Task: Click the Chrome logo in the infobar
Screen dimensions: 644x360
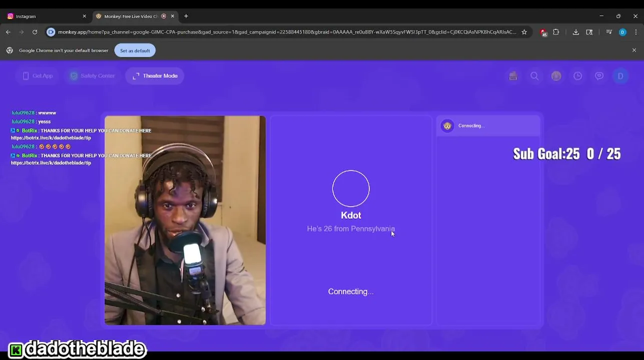Action: point(10,50)
